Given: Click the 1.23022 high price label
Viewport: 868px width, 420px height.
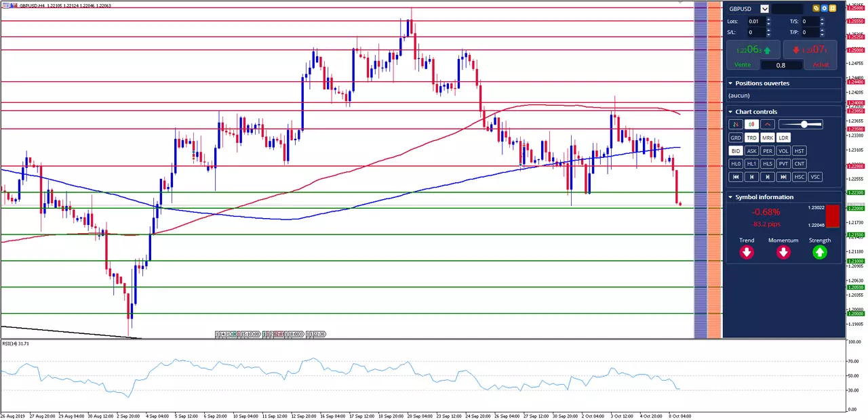Looking at the screenshot, I should point(816,207).
